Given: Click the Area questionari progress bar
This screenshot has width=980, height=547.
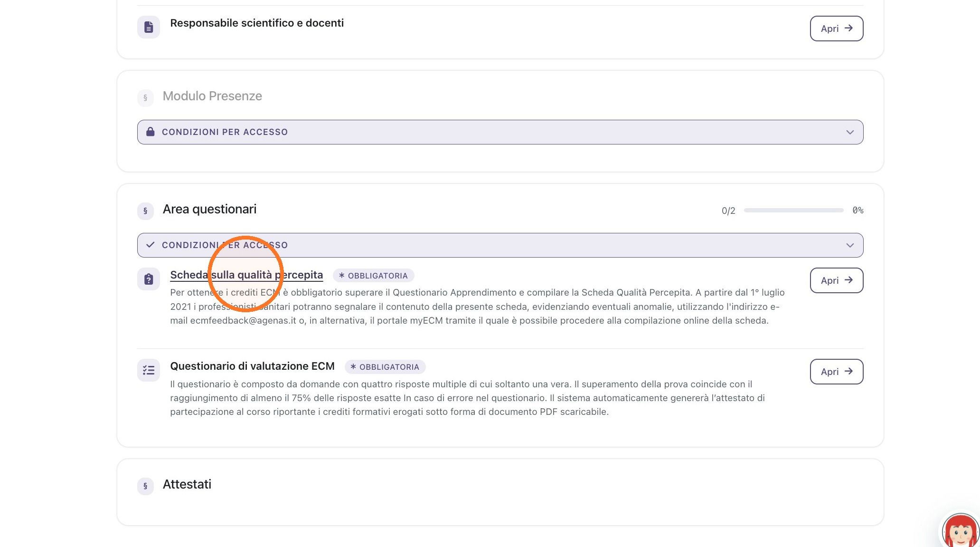Looking at the screenshot, I should point(793,210).
